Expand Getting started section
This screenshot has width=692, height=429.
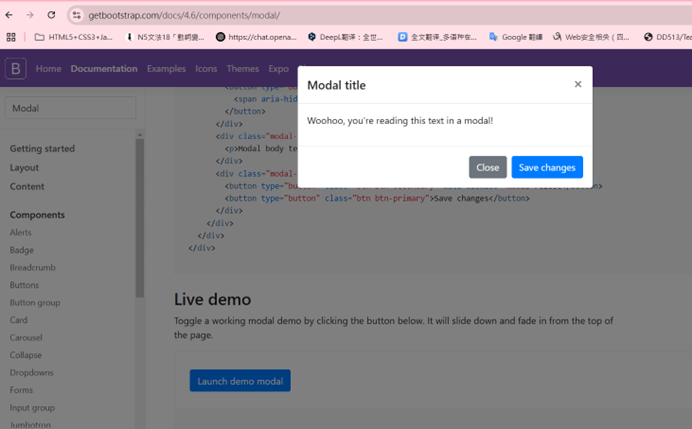42,149
